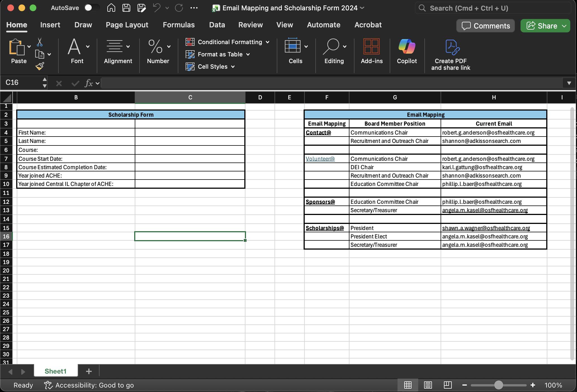577x392 pixels.
Task: Open the Data ribbon tab
Action: click(217, 25)
